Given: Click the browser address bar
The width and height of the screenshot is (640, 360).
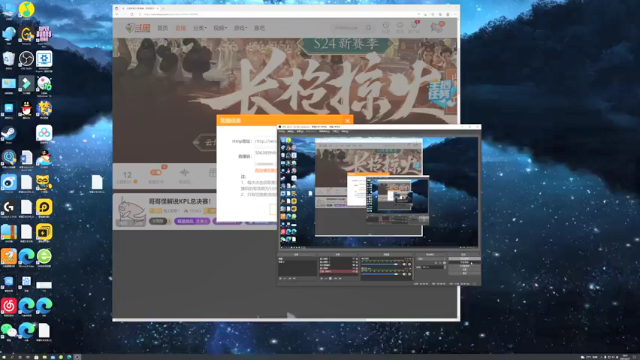Looking at the screenshot, I should point(278,14).
